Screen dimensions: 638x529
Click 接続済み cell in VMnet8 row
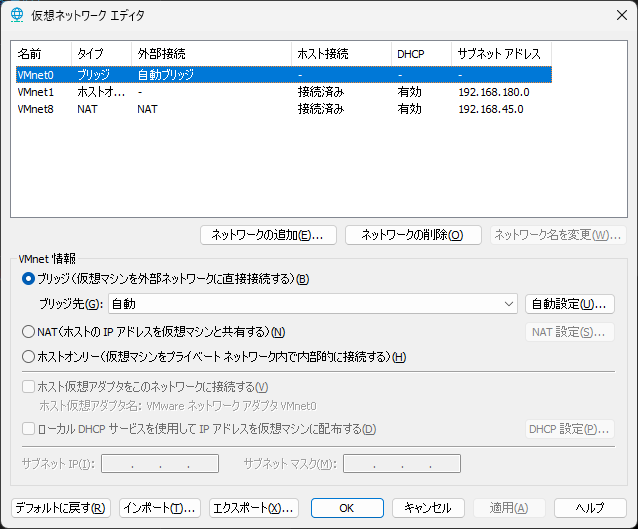(x=321, y=109)
